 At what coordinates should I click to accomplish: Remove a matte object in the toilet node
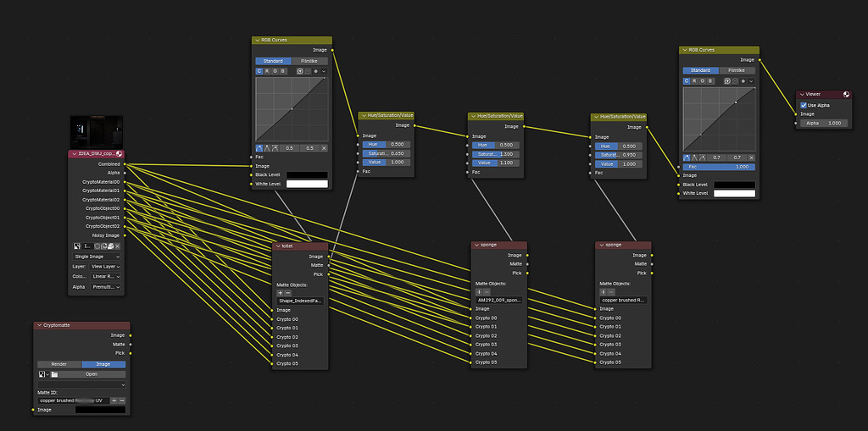pyautogui.click(x=288, y=293)
